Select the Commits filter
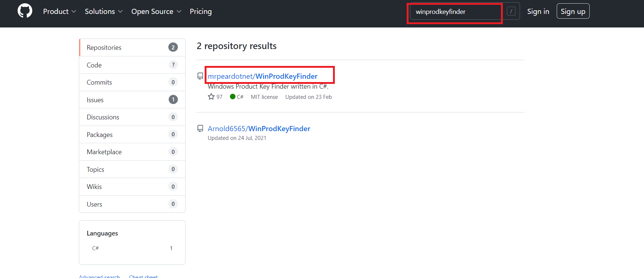 tap(132, 82)
